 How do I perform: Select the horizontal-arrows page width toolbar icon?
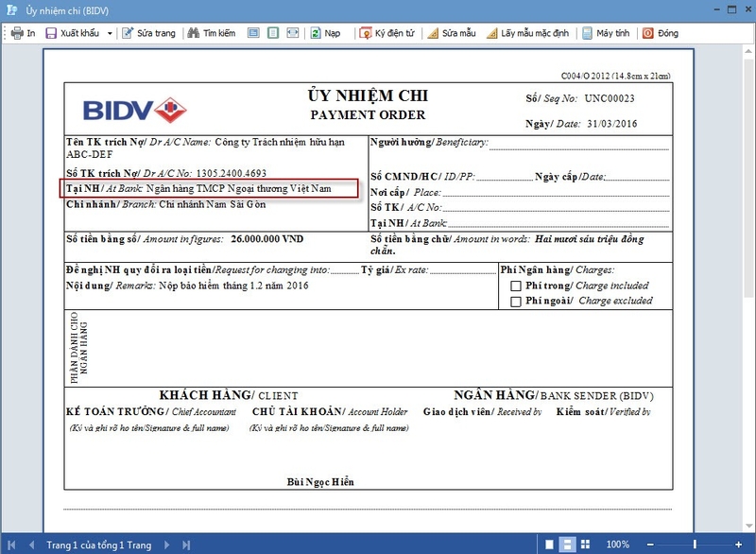[x=293, y=33]
